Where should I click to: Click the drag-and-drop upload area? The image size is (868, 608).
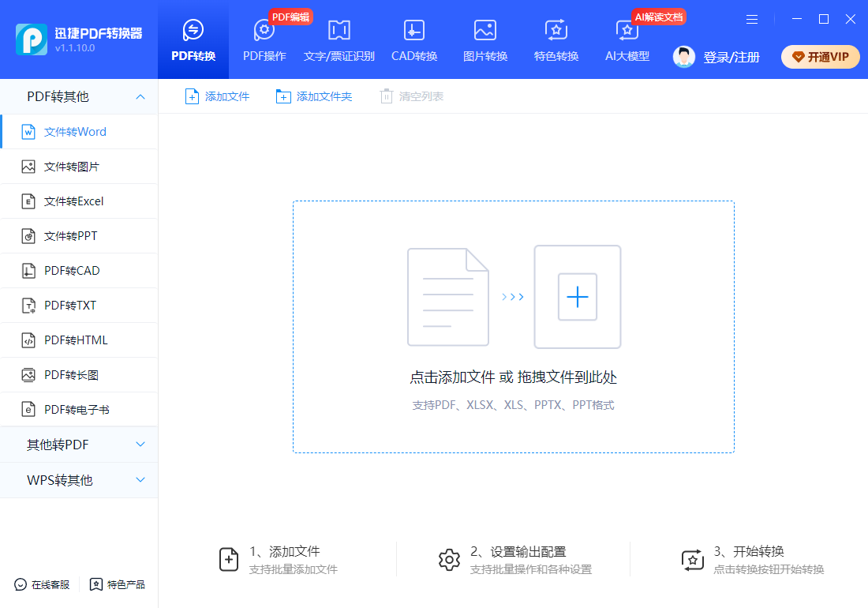(513, 327)
